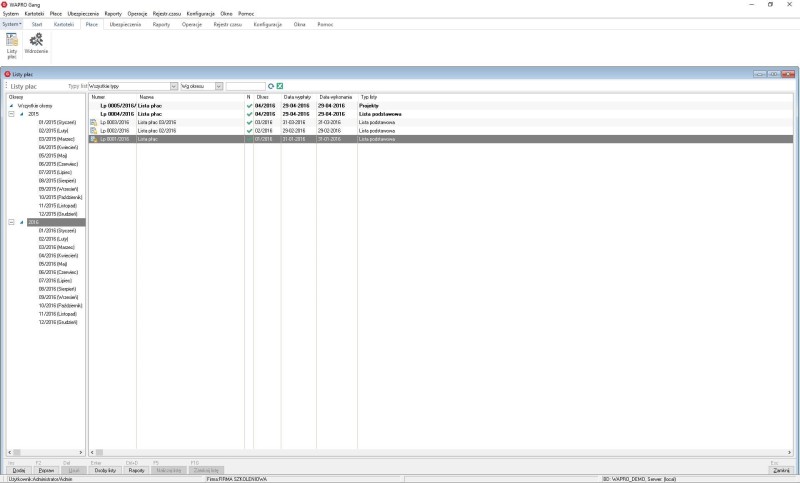800x483 pixels.
Task: Click the Excel export icon
Action: [x=280, y=86]
